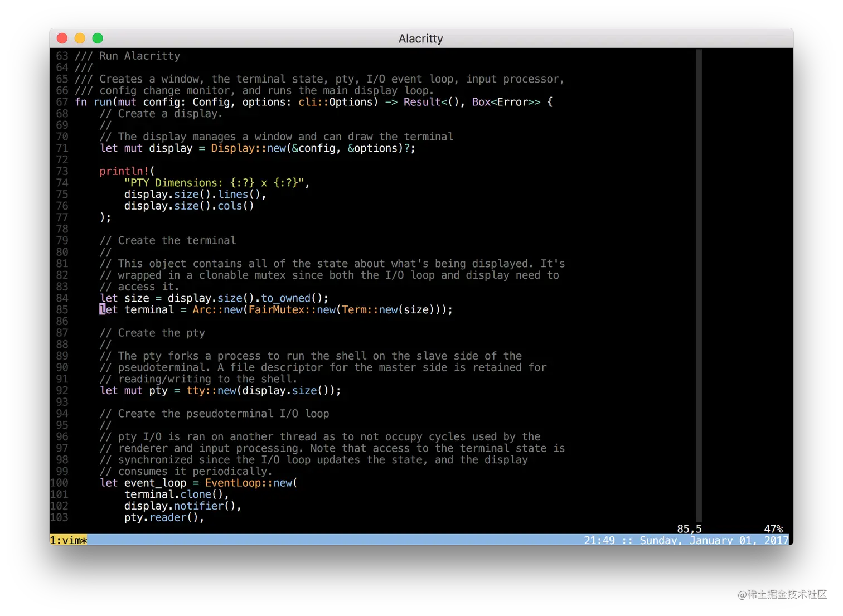Screen dimensions: 843x616
Task: Click the cursor position indicator 85,5
Action: (689, 528)
